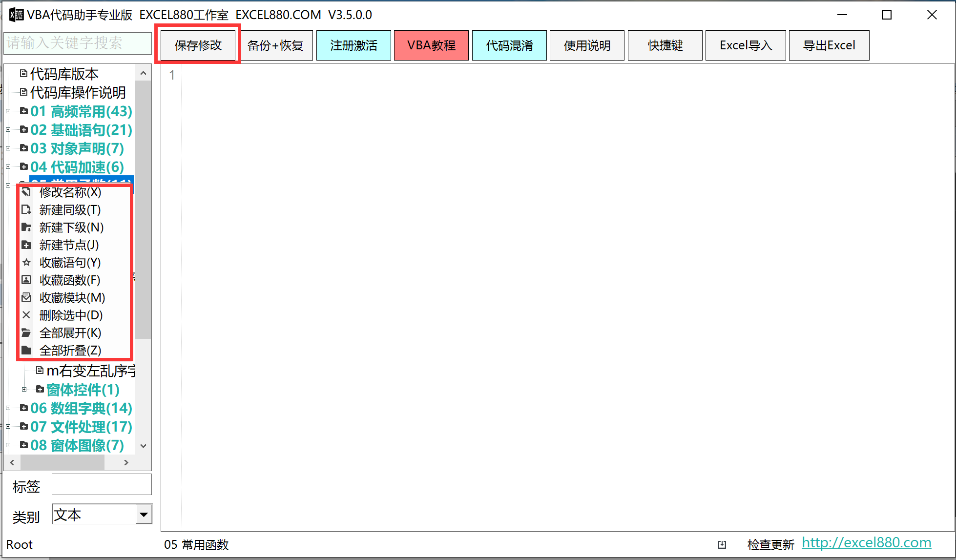This screenshot has height=560, width=956.
Task: Click the document icon of m右变左乱序字
Action: pyautogui.click(x=40, y=371)
